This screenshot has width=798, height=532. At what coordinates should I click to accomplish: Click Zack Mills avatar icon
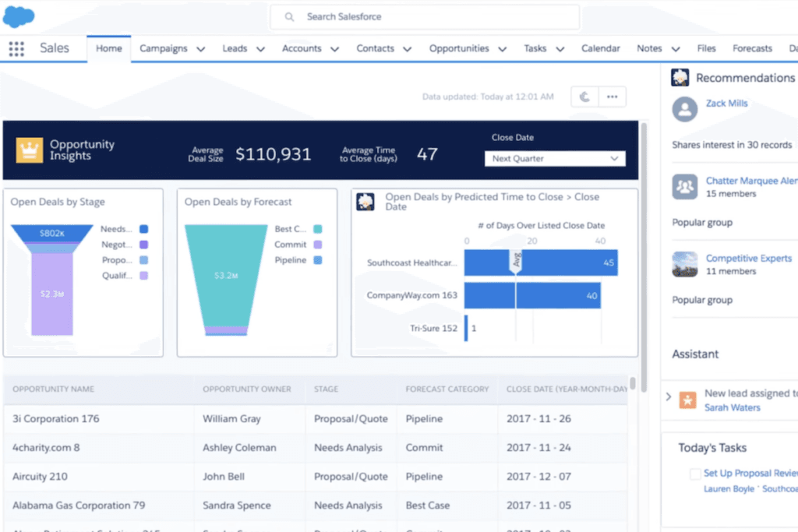tap(684, 109)
